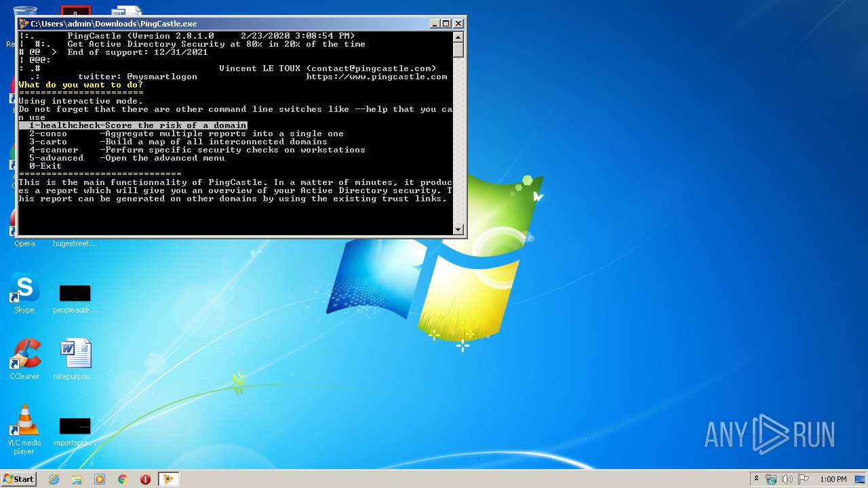Select the Opera desktop shortcut

tap(24, 243)
